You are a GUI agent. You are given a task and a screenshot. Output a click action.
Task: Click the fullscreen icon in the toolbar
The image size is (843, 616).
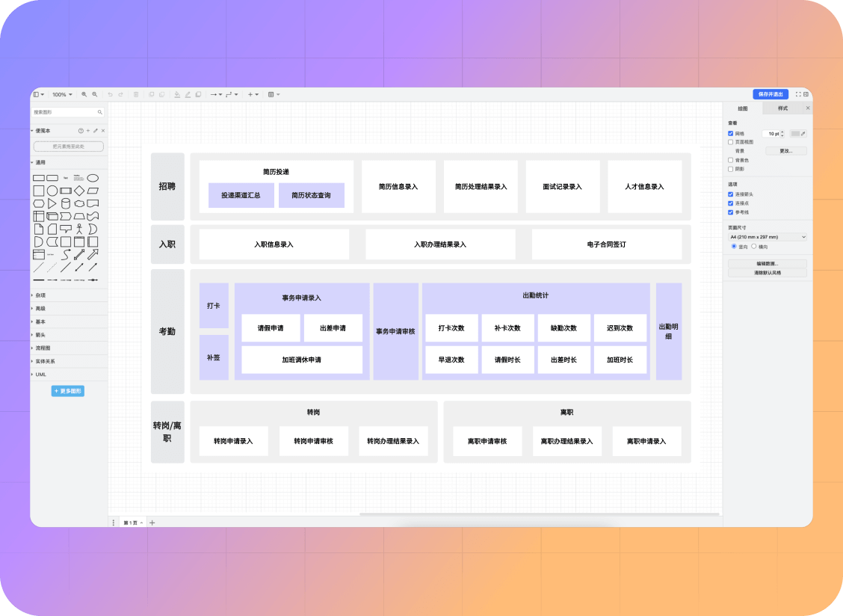click(x=798, y=94)
